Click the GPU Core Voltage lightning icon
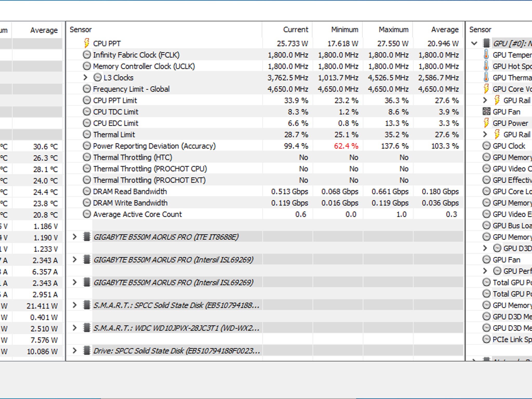 [x=486, y=89]
